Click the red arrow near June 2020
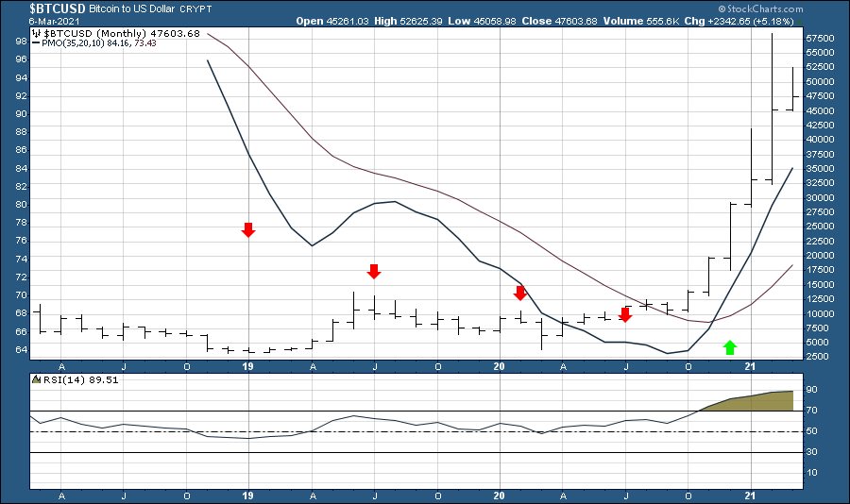The height and width of the screenshot is (504, 850). tap(625, 313)
